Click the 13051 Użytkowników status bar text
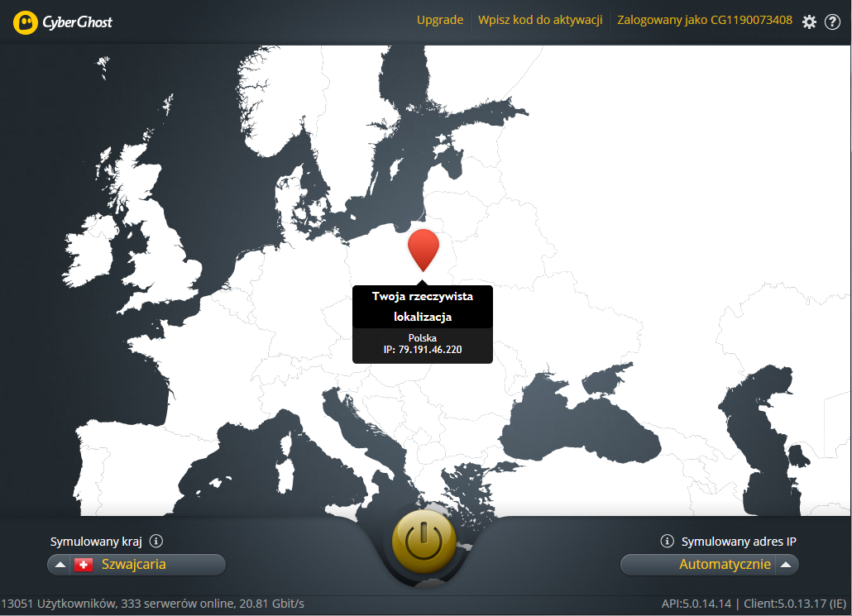The height and width of the screenshot is (616, 852). coord(153,604)
